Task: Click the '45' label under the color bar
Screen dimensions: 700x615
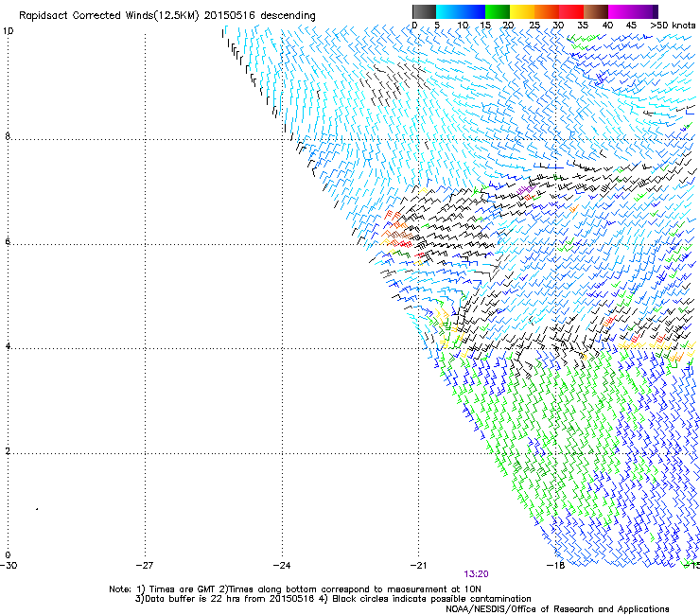Action: 631,26
